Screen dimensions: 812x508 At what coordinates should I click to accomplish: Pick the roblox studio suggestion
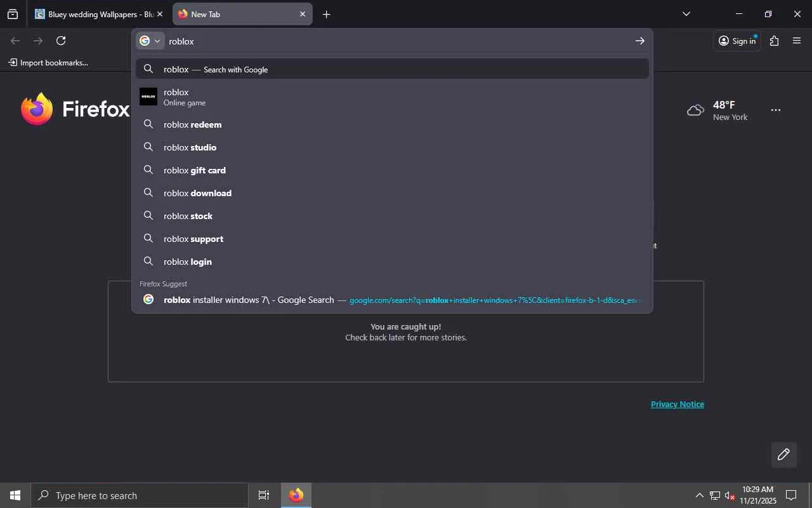pos(392,147)
